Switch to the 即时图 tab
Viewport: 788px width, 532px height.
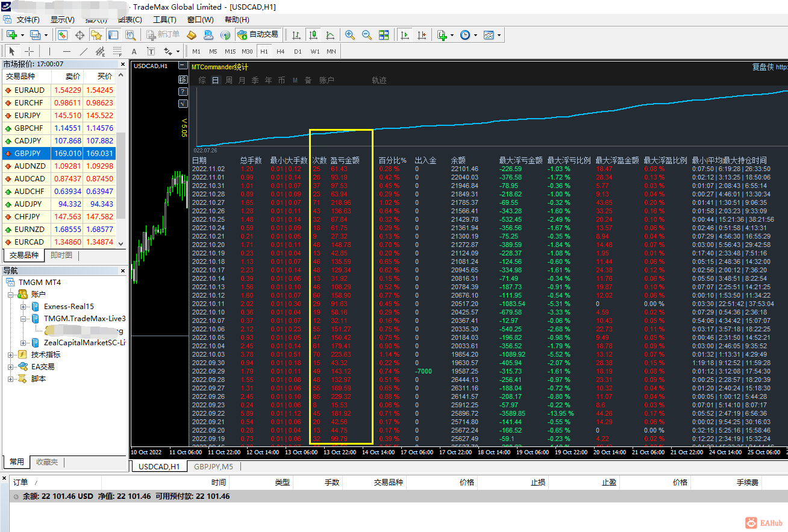coord(61,255)
